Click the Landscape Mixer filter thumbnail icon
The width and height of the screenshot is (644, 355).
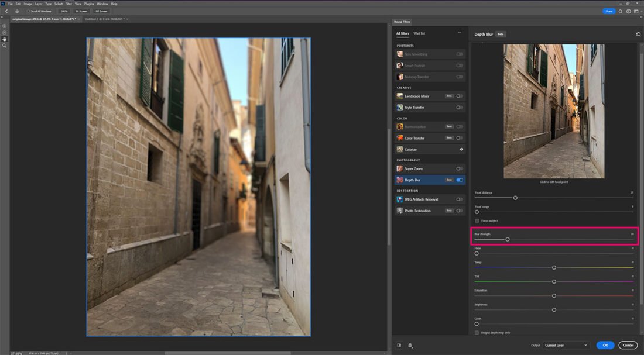tap(400, 96)
